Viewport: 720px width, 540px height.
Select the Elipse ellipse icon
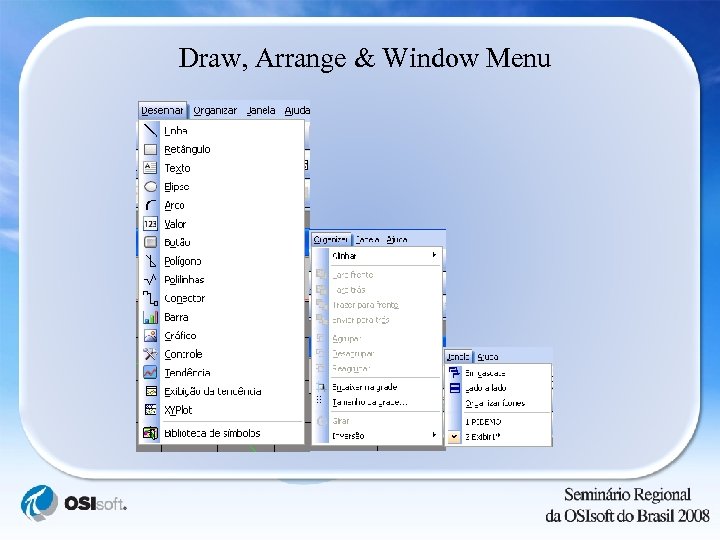pyautogui.click(x=150, y=186)
